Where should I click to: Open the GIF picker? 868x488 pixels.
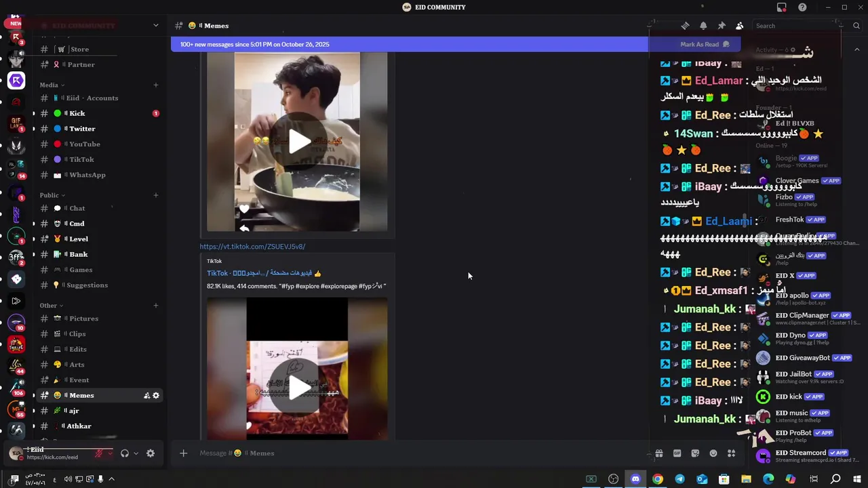point(677,453)
